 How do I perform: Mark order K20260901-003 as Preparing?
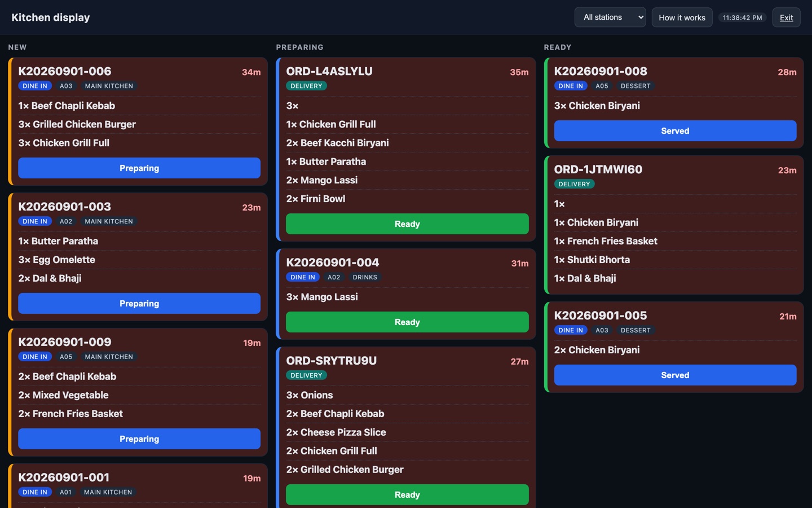(x=139, y=304)
